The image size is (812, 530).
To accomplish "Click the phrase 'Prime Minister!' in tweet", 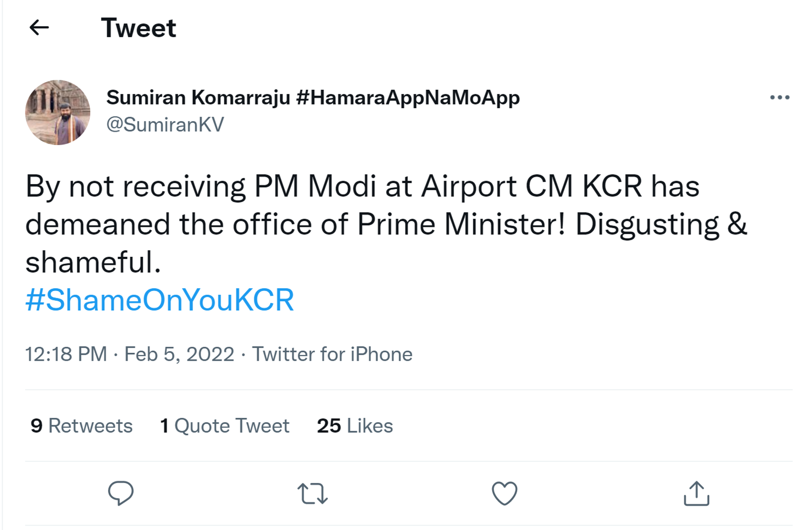I will [x=461, y=224].
